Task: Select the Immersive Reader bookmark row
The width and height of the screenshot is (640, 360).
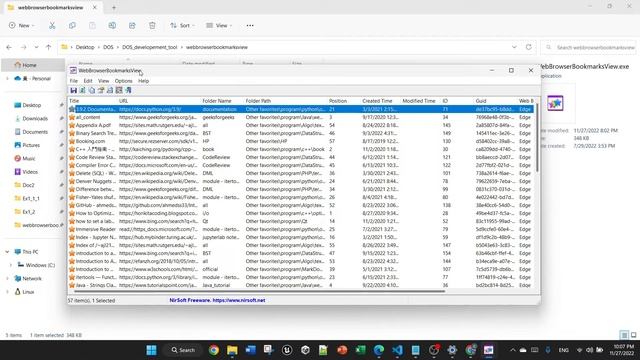Action: [x=300, y=229]
